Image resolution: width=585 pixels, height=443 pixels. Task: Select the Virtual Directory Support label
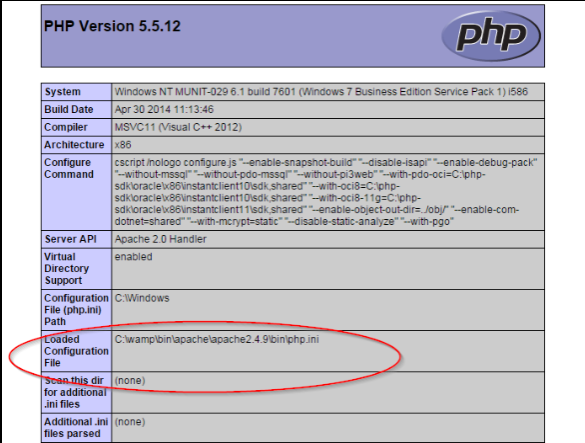(x=76, y=269)
